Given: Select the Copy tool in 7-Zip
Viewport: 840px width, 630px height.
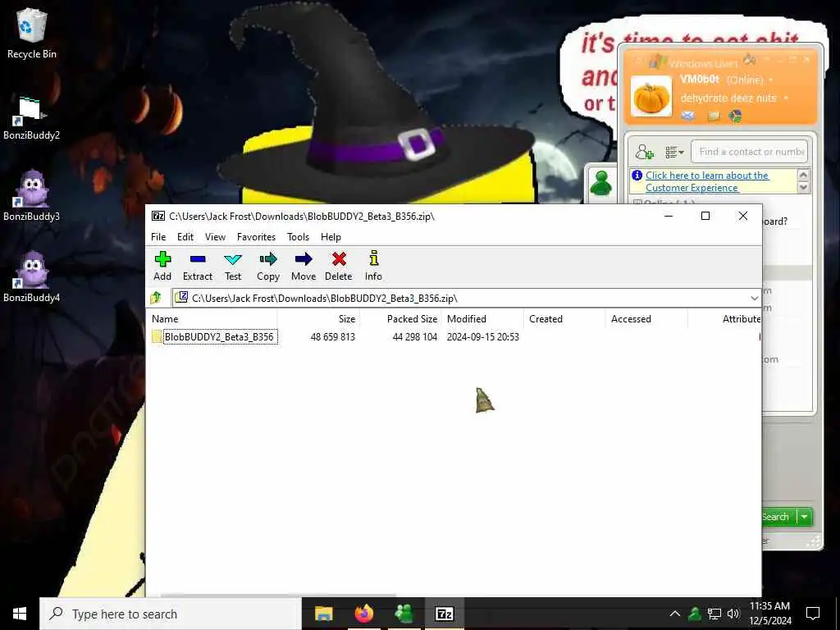Looking at the screenshot, I should pyautogui.click(x=268, y=266).
